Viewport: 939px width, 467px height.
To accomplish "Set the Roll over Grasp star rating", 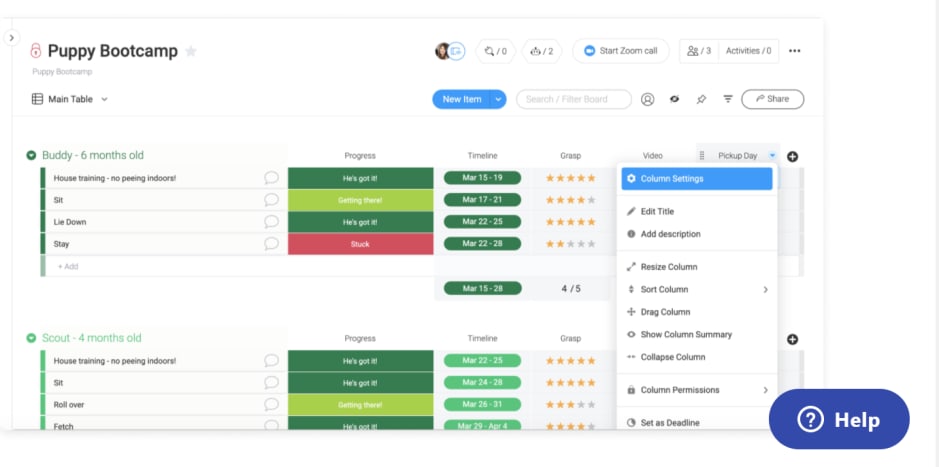I will click(570, 405).
